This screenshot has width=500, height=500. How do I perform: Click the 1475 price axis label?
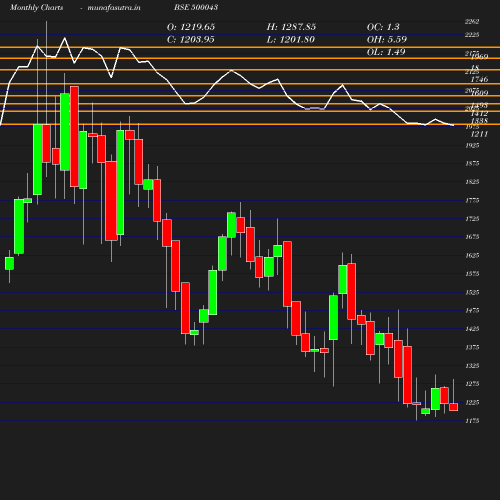[472, 310]
